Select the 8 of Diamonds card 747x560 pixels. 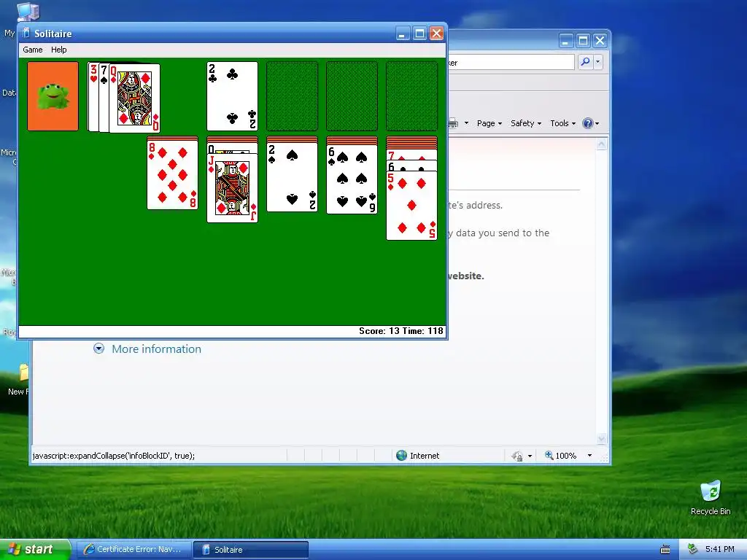click(x=172, y=175)
